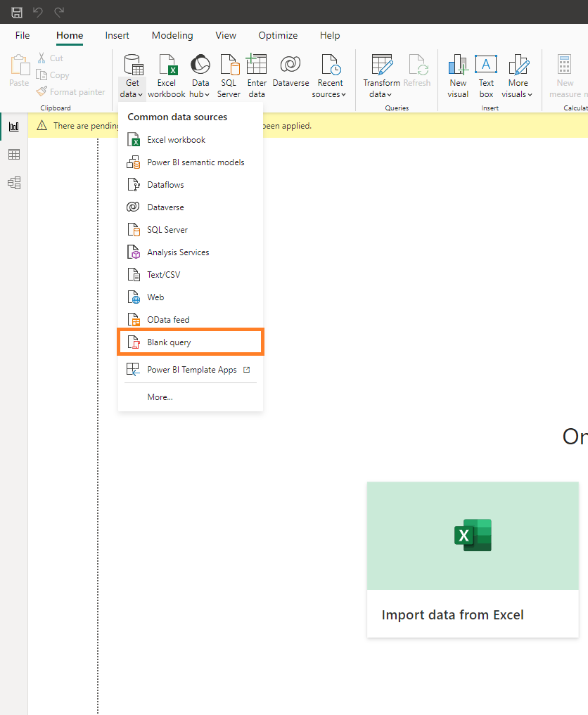This screenshot has height=715, width=588.
Task: Select Blank query from the menu
Action: (190, 342)
